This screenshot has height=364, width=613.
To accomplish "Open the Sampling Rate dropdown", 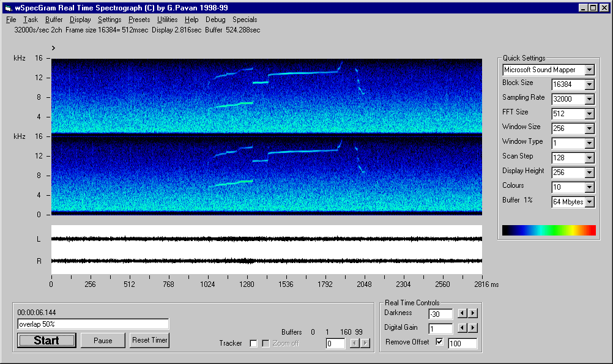I will click(x=590, y=99).
